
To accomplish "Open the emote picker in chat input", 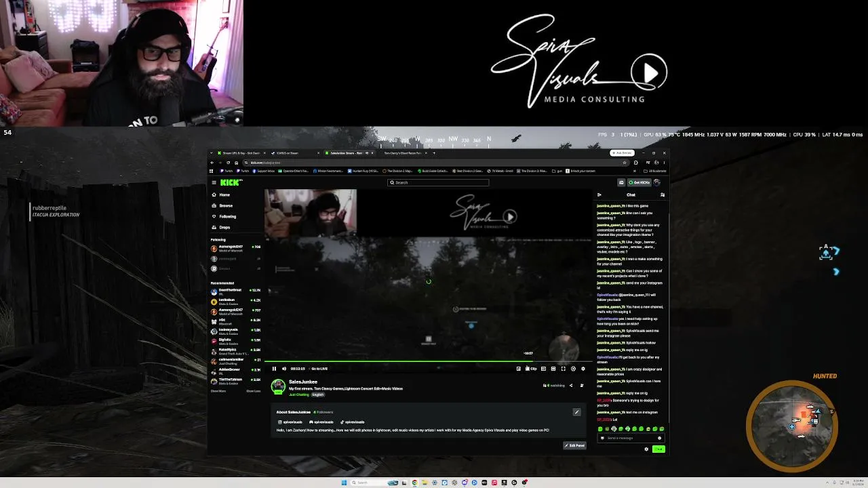I will pyautogui.click(x=660, y=438).
